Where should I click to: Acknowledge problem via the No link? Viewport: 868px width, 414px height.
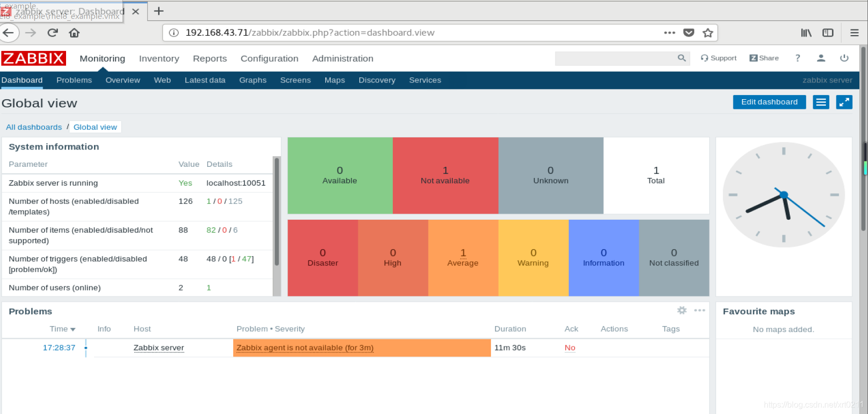tap(570, 348)
